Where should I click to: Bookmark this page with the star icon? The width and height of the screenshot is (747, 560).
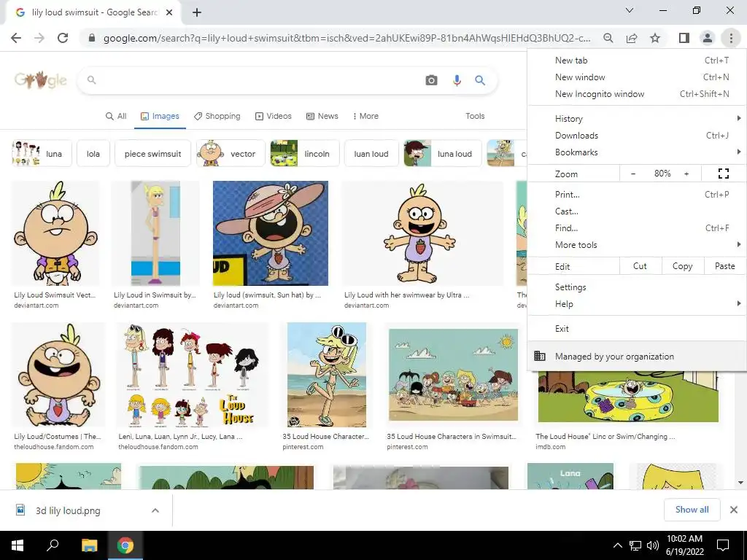click(x=655, y=38)
